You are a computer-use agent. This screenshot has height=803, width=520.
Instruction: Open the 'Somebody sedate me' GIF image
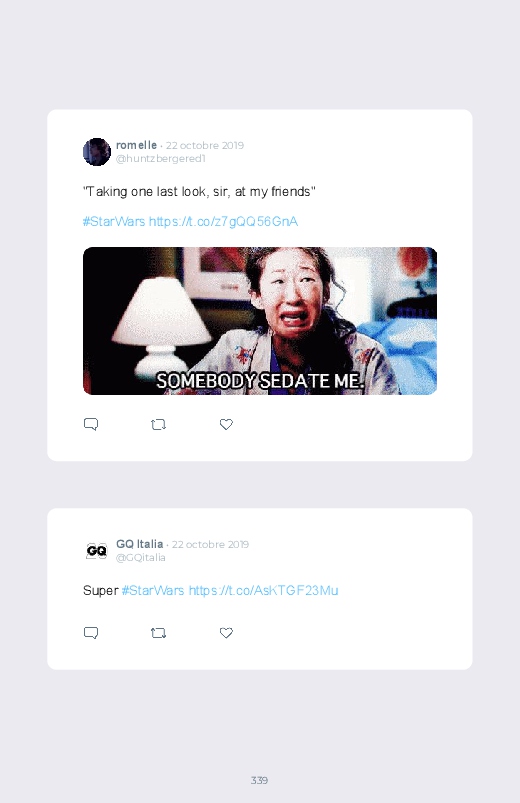[x=260, y=321]
